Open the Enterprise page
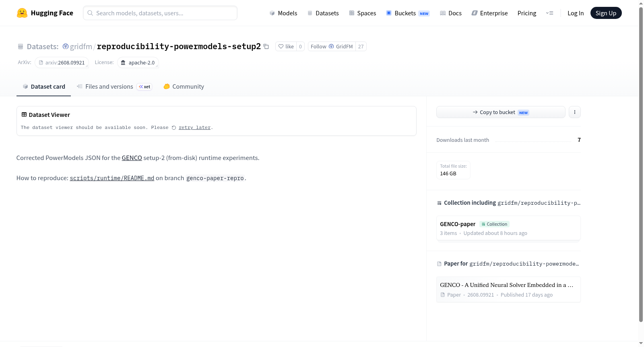Screen dimensions: 644x347 (489, 13)
